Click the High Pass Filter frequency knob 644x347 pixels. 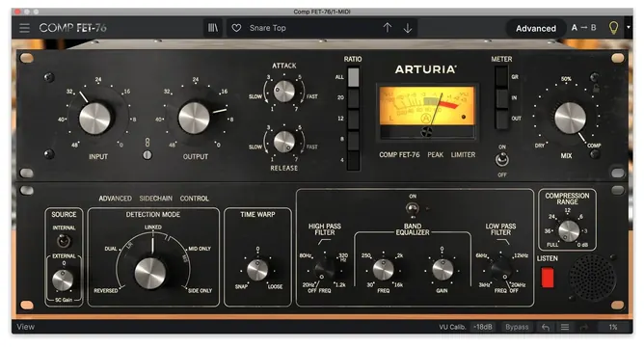(x=325, y=269)
